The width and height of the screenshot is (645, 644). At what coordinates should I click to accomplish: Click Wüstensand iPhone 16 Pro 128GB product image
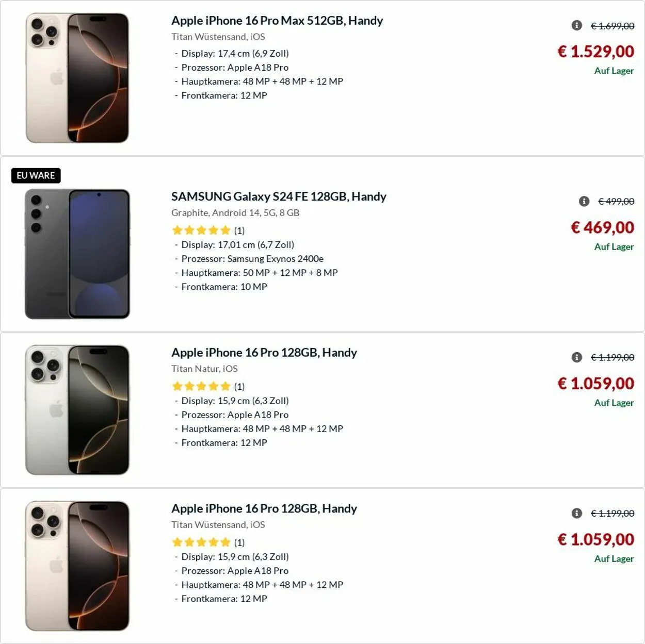tap(77, 566)
